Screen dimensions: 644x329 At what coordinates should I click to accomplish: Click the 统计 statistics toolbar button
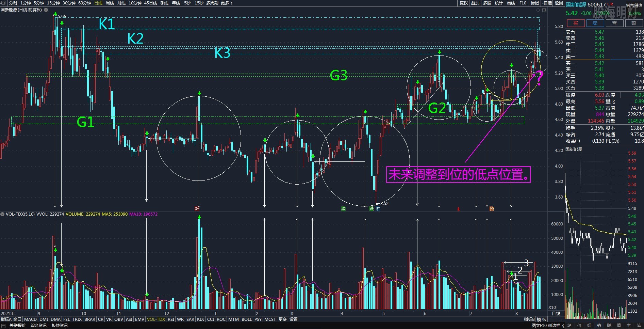tap(499, 3)
